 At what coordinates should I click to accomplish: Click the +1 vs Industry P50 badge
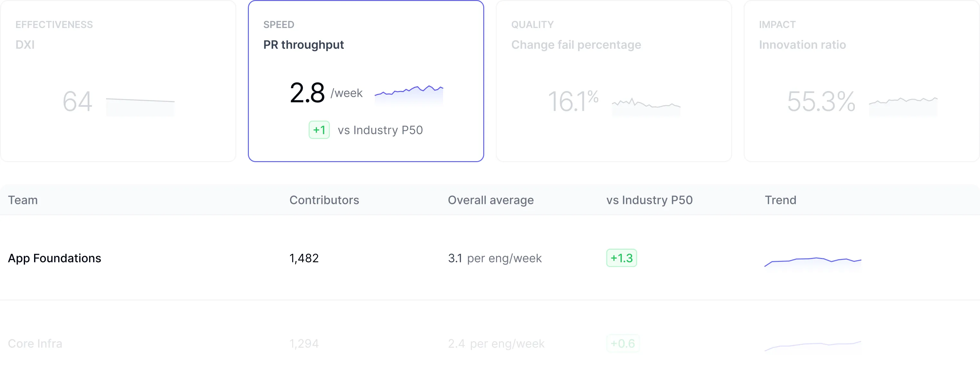(x=319, y=130)
